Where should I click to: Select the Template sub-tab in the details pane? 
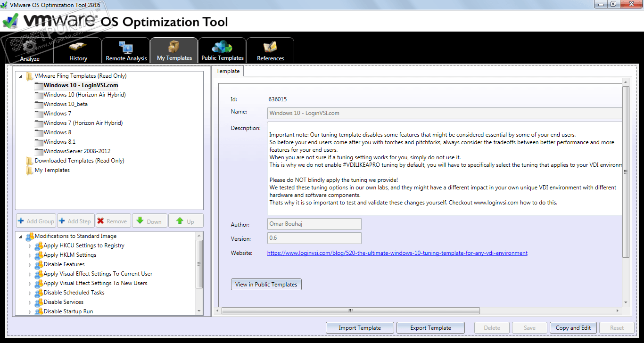click(x=228, y=71)
